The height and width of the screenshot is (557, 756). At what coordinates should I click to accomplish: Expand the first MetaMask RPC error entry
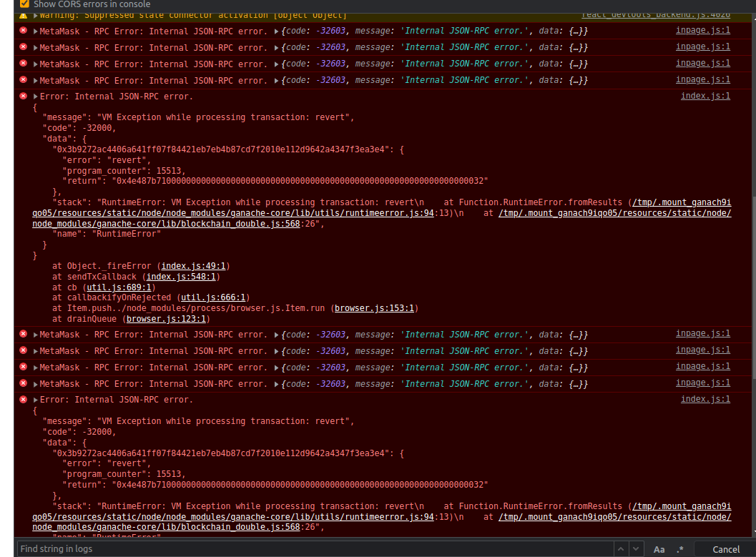[34, 31]
